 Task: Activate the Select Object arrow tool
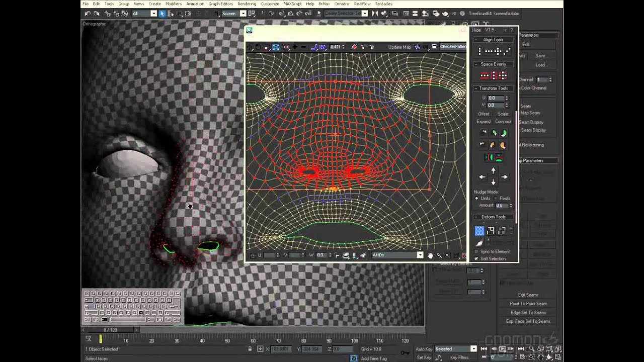pyautogui.click(x=162, y=14)
